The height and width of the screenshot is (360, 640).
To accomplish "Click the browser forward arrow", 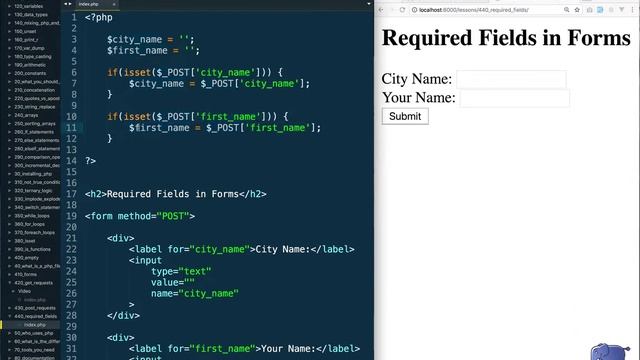I will pos(391,10).
